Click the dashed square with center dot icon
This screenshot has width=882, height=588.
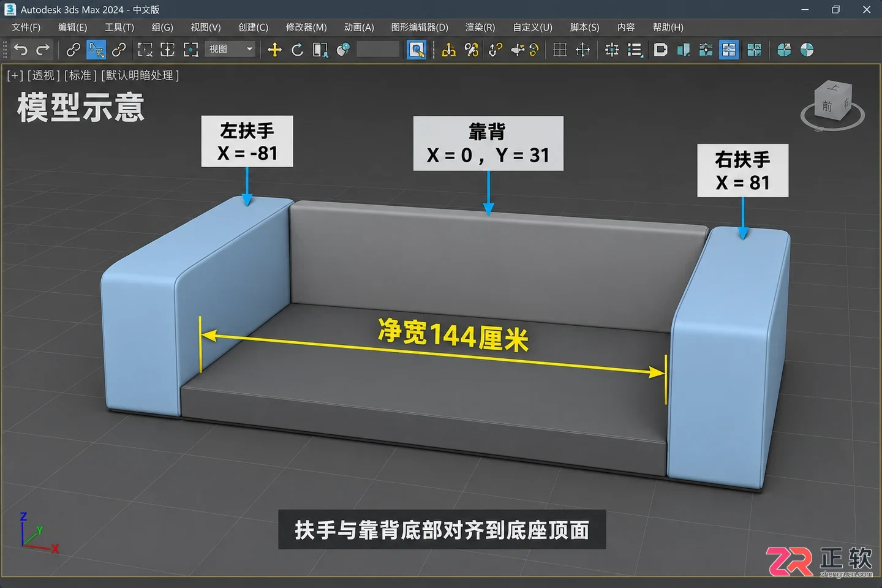pyautogui.click(x=191, y=50)
